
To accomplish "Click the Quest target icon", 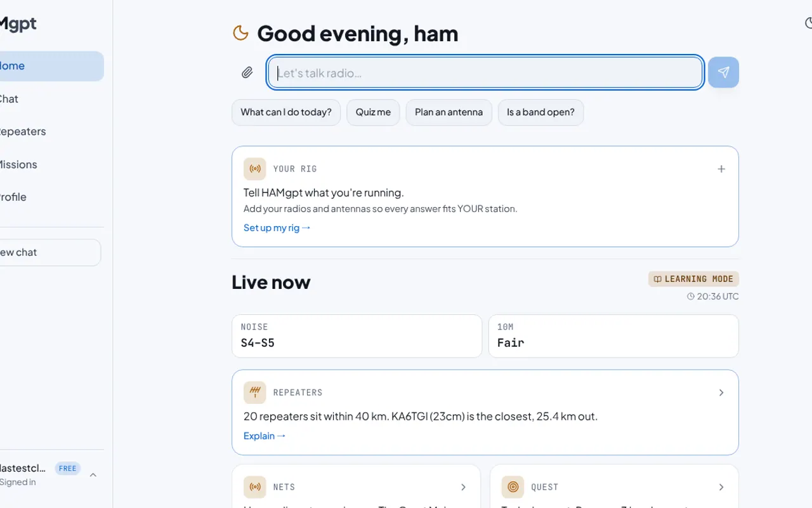I will pyautogui.click(x=513, y=487).
